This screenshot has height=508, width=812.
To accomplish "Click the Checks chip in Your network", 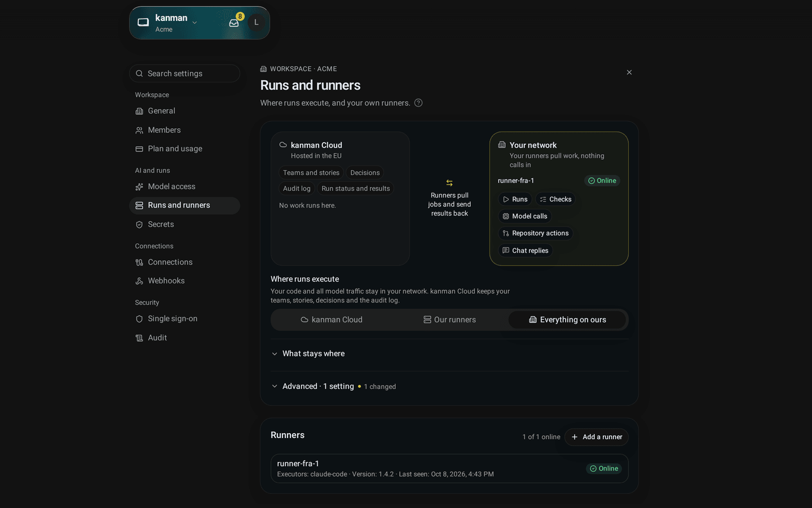I will pos(555,199).
